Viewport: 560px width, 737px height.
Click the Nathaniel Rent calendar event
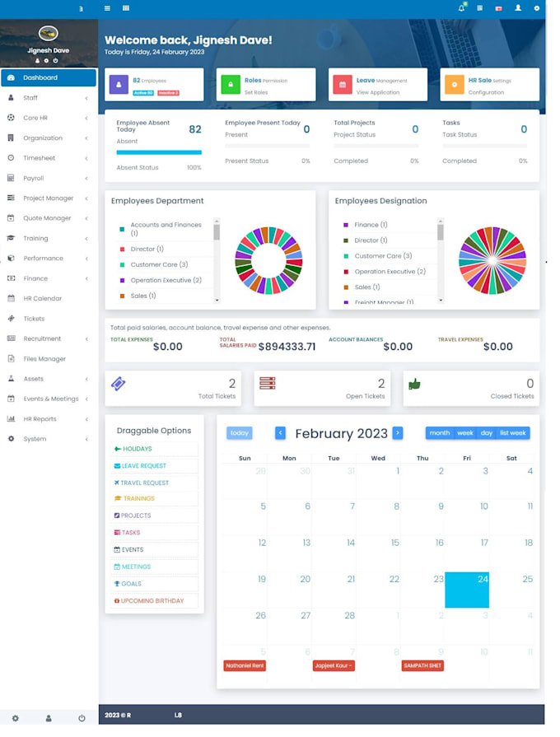click(x=245, y=665)
